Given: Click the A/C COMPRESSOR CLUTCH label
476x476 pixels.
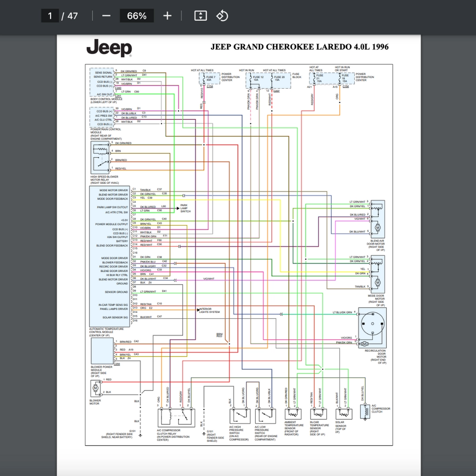Looking at the screenshot, I should pos(381,409).
